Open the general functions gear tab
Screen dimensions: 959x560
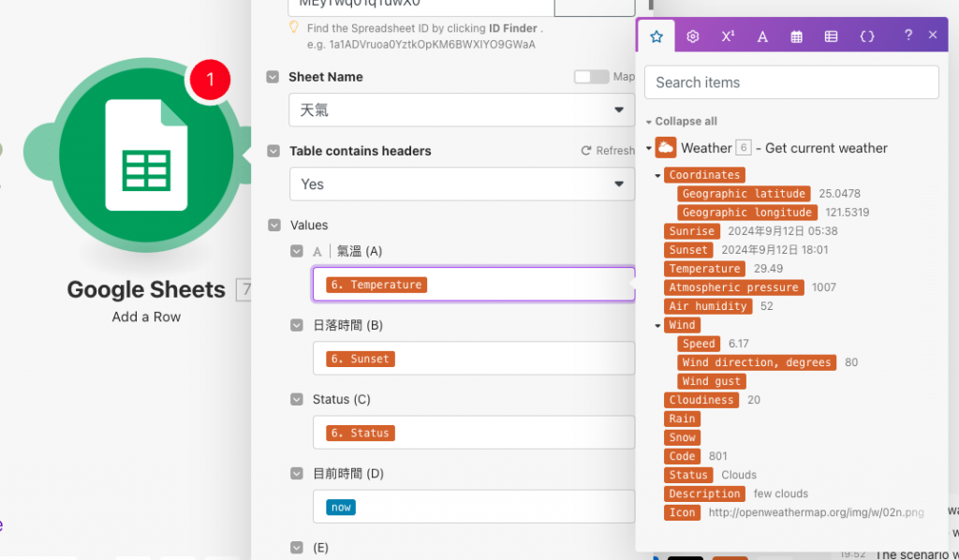tap(692, 37)
